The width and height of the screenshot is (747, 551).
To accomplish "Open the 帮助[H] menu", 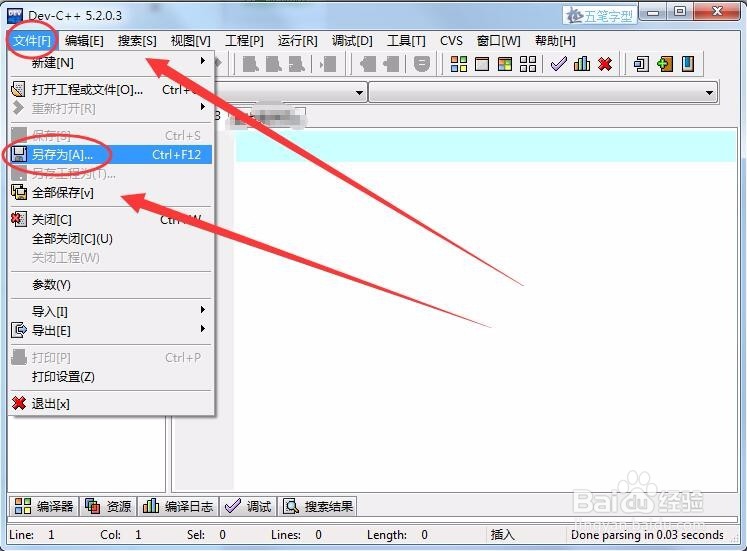I will pos(555,41).
